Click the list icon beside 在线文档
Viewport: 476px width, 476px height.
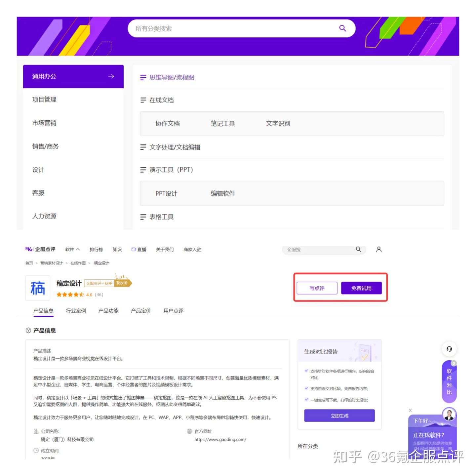pos(143,100)
